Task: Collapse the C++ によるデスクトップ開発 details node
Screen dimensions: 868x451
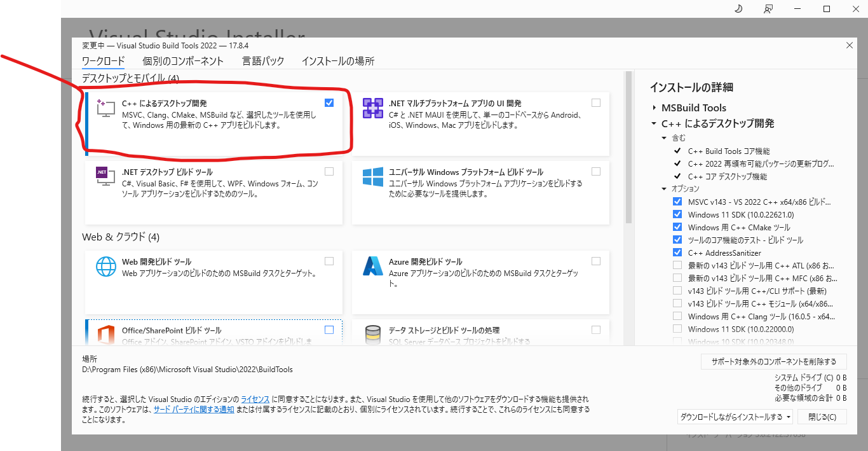Action: tap(654, 123)
